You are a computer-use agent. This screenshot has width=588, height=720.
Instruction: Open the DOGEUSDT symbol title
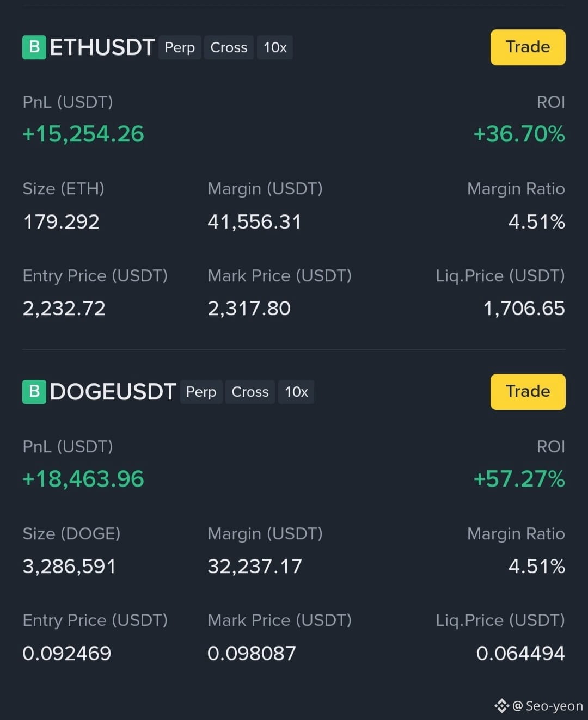tap(113, 392)
